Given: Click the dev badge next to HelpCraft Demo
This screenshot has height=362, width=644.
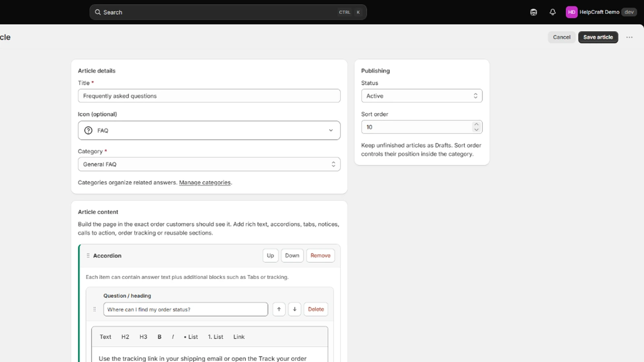Looking at the screenshot, I should (629, 12).
